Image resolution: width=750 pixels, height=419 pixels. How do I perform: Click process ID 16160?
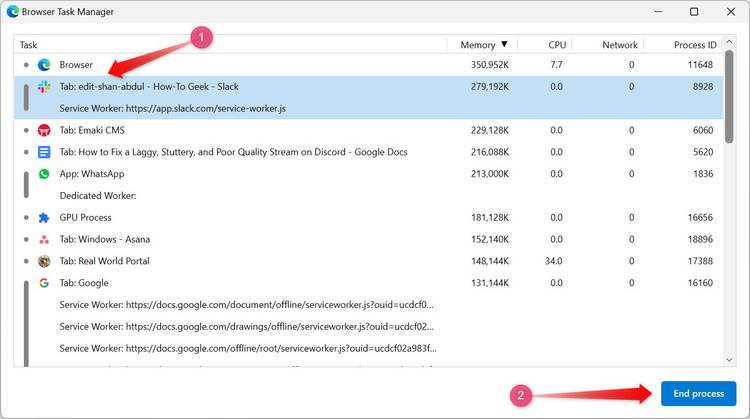700,283
